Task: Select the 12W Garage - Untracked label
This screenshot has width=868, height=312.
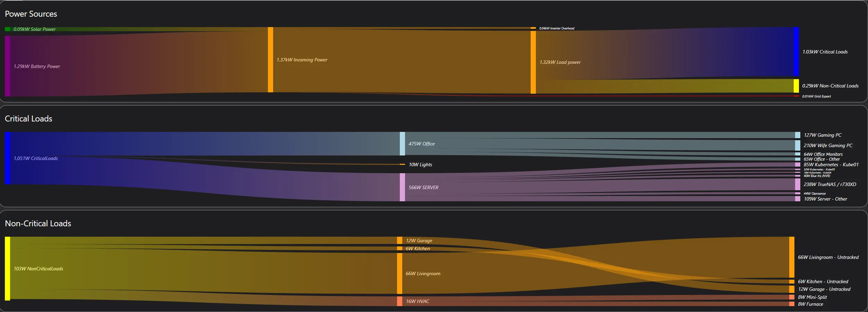Action: point(824,289)
